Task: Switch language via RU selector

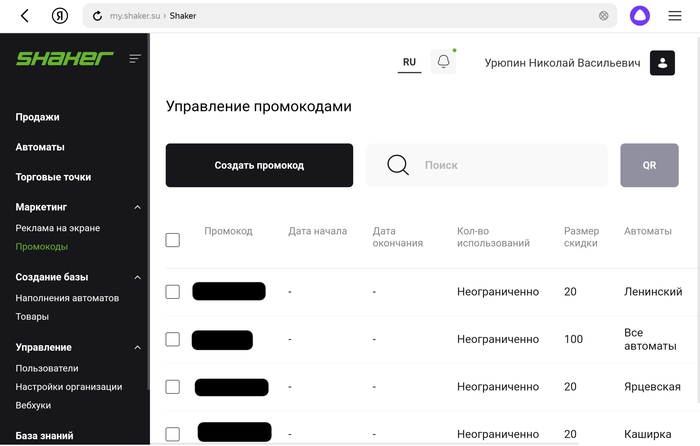Action: pos(409,63)
